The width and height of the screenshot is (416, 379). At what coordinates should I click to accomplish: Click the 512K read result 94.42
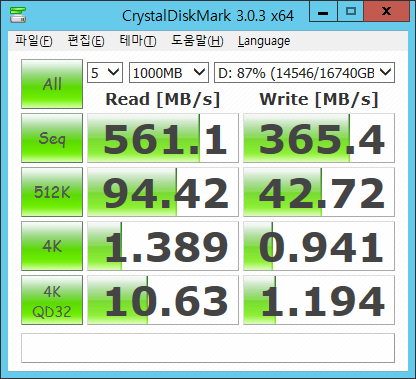163,192
